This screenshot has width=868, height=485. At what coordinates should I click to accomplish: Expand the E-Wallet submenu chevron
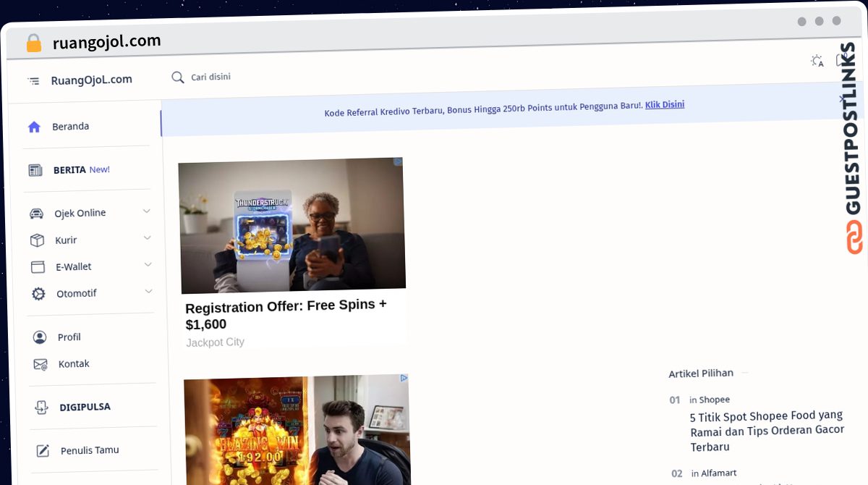[148, 265]
